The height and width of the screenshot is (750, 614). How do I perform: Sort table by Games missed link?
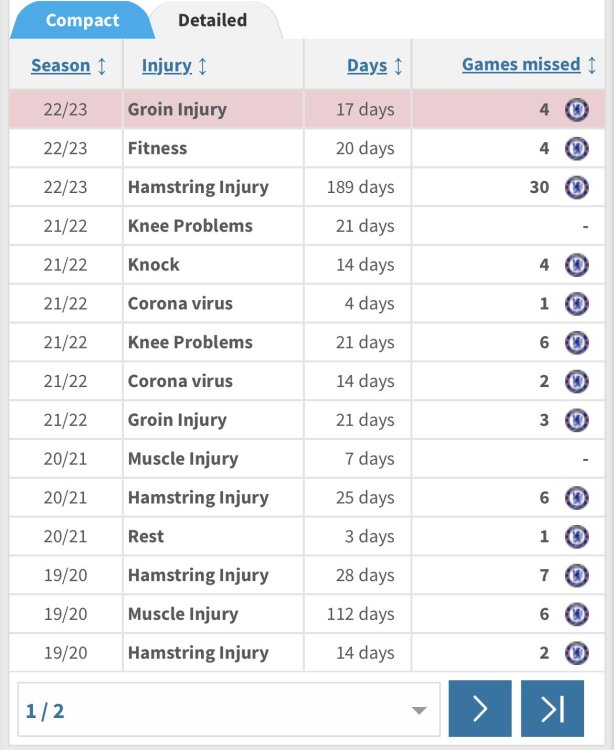coord(521,65)
